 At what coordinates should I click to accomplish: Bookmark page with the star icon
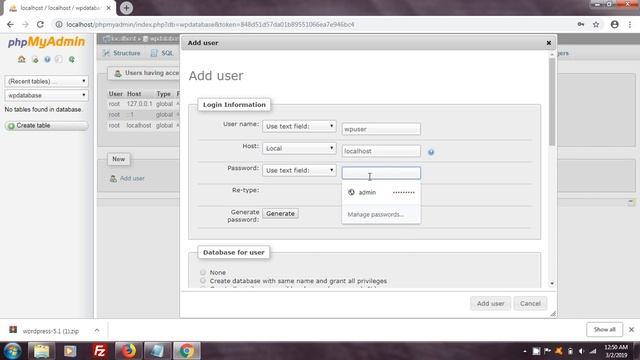(x=596, y=24)
